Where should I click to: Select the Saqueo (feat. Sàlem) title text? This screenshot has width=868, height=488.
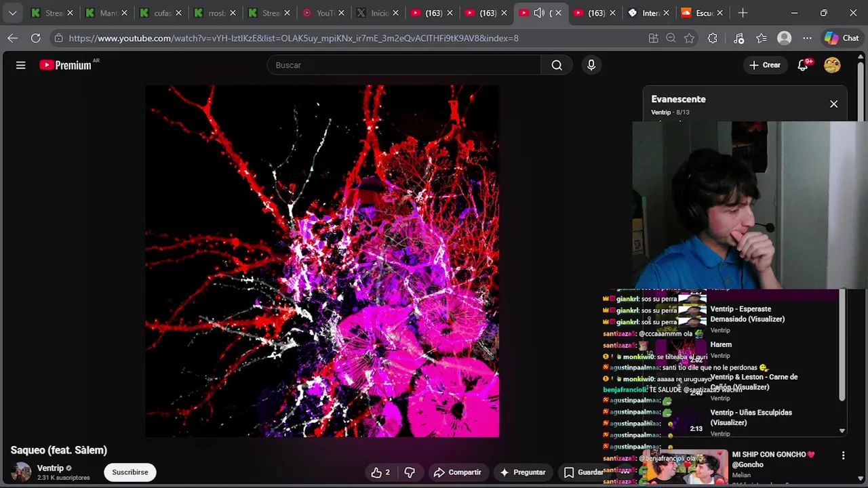tap(59, 450)
